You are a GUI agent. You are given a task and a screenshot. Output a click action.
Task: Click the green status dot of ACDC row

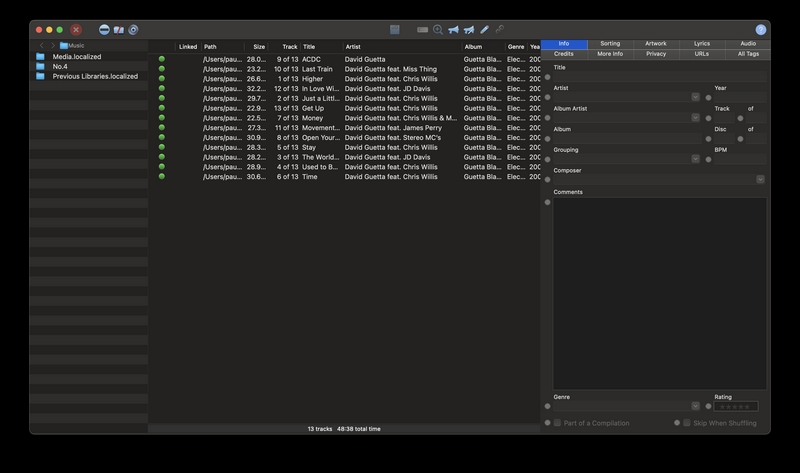[162, 59]
